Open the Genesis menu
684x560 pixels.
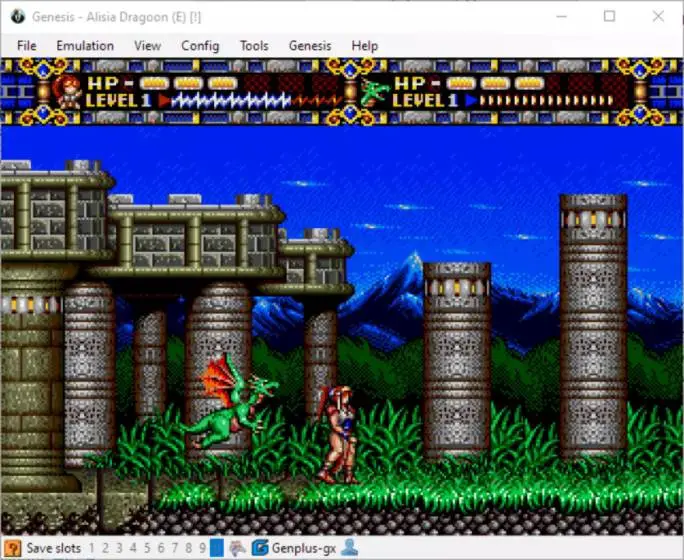(310, 45)
